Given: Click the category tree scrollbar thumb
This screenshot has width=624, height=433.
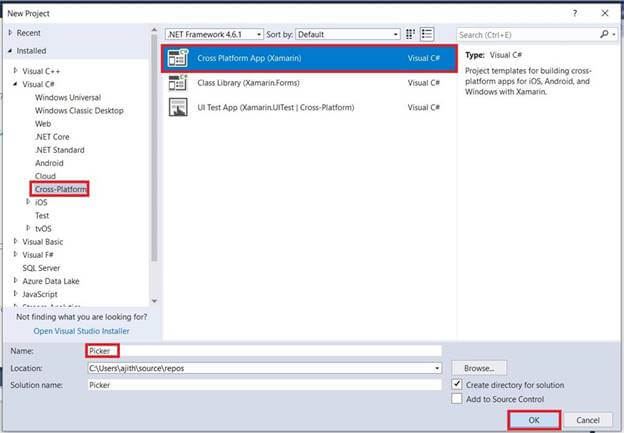Looking at the screenshot, I should [154, 148].
